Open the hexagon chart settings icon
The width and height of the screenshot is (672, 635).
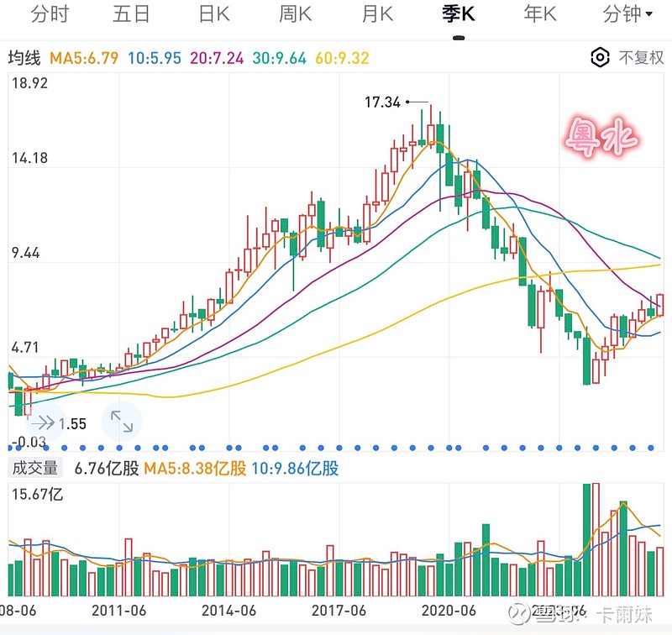click(600, 58)
